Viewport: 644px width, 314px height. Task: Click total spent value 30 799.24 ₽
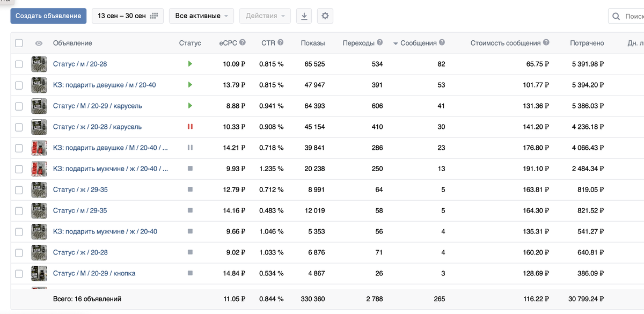[x=586, y=298]
